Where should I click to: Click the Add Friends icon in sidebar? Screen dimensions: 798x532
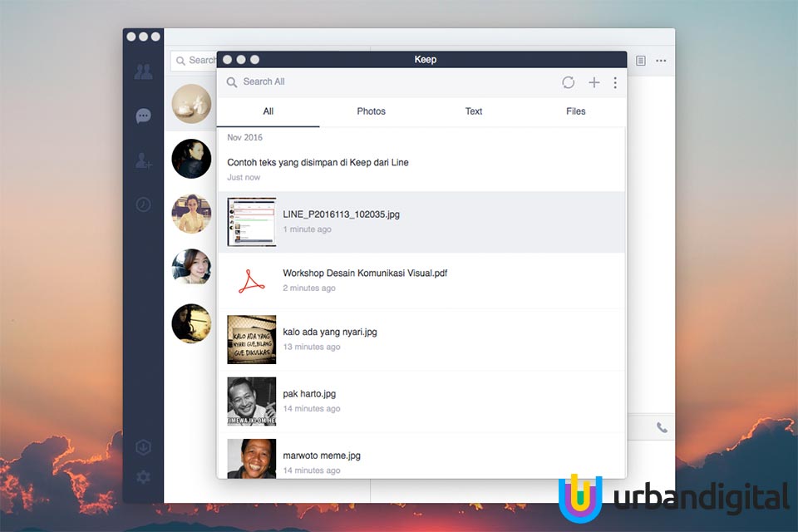[143, 161]
